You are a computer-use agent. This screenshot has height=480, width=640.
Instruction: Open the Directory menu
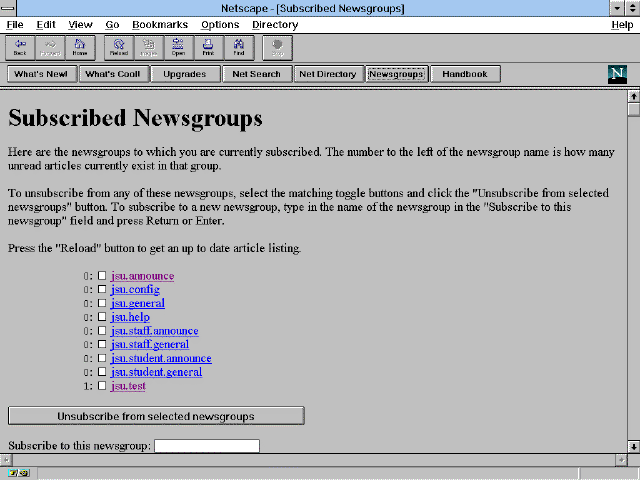click(275, 25)
